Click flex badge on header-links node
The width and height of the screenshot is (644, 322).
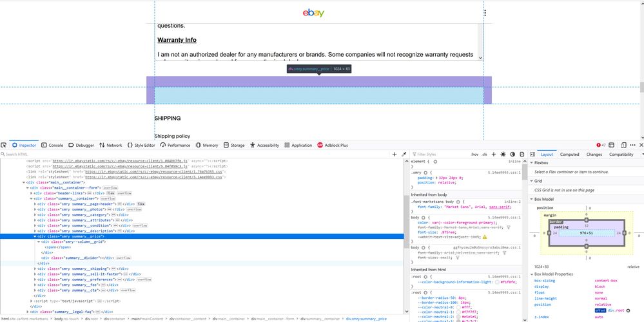[110, 193]
